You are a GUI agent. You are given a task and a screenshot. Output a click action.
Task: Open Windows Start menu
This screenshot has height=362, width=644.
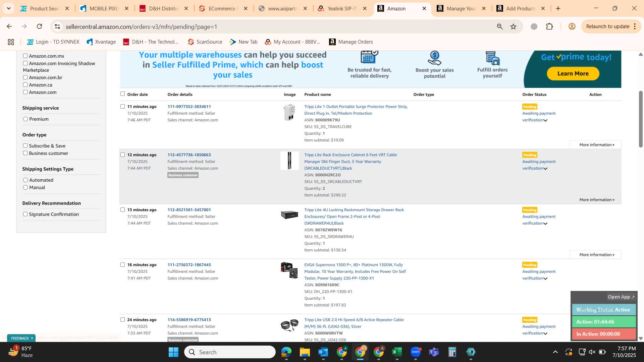point(173,352)
